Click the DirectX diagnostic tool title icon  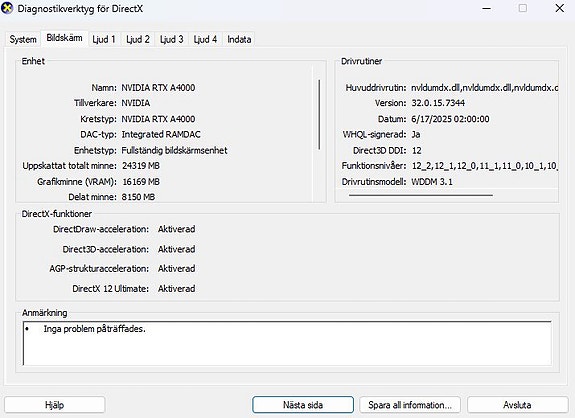[7, 8]
